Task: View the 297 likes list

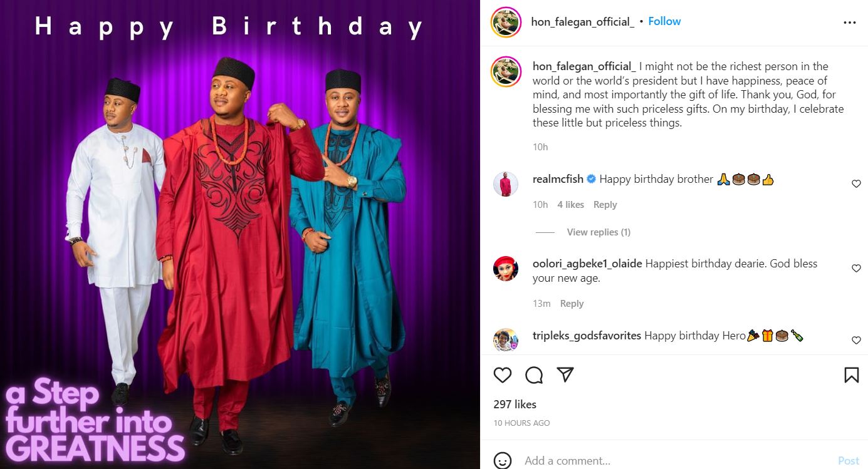Action: pos(515,405)
